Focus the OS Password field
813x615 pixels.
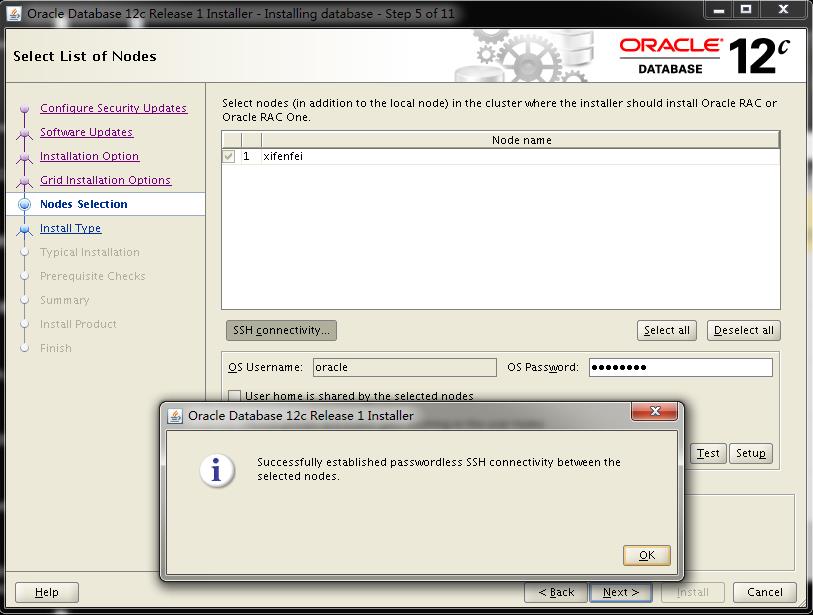[681, 367]
